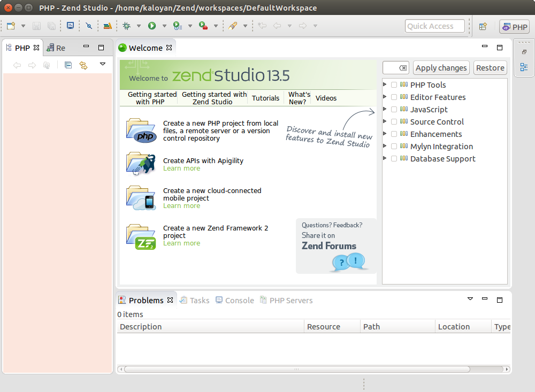This screenshot has width=535, height=392.
Task: Check the Database Support checkbox
Action: (x=394, y=159)
